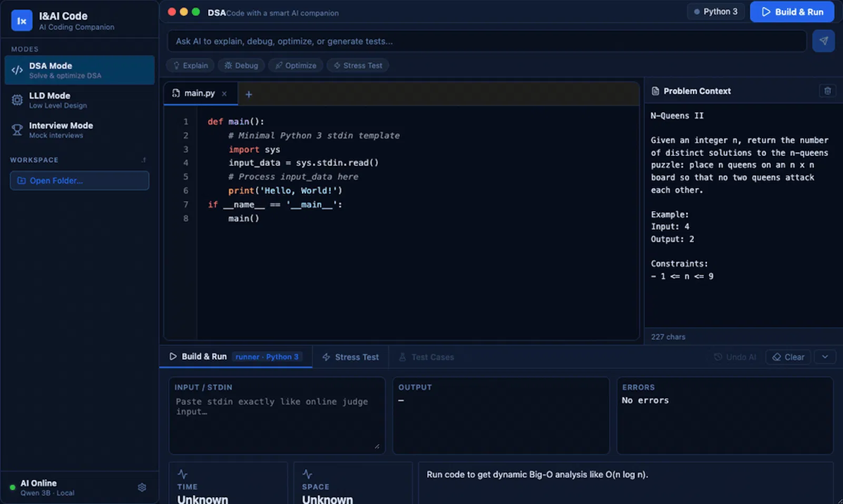Collapse the bottom panel with chevron
The image size is (843, 504).
(825, 357)
